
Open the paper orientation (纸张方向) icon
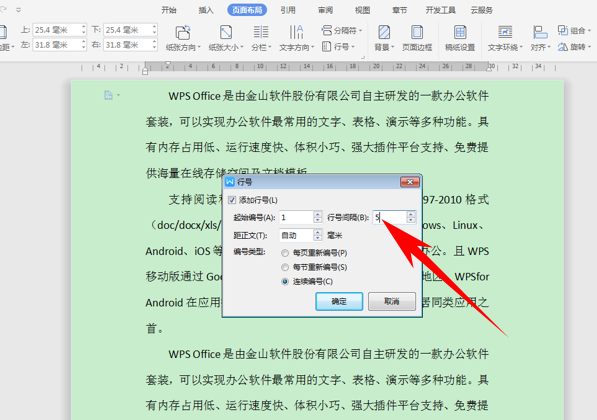click(183, 33)
